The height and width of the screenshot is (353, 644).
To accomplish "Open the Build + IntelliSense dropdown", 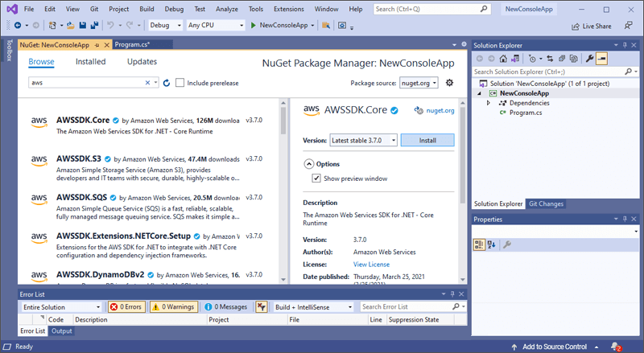I will click(314, 307).
